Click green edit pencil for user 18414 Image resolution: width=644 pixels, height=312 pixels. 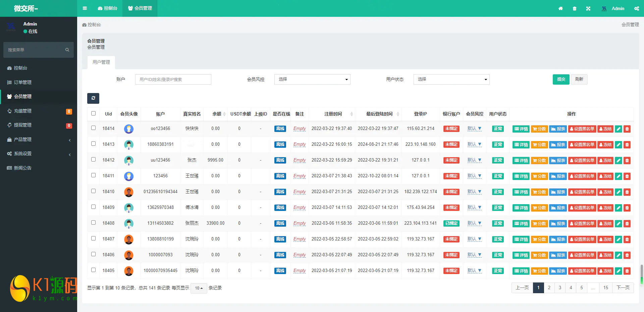tap(619, 129)
